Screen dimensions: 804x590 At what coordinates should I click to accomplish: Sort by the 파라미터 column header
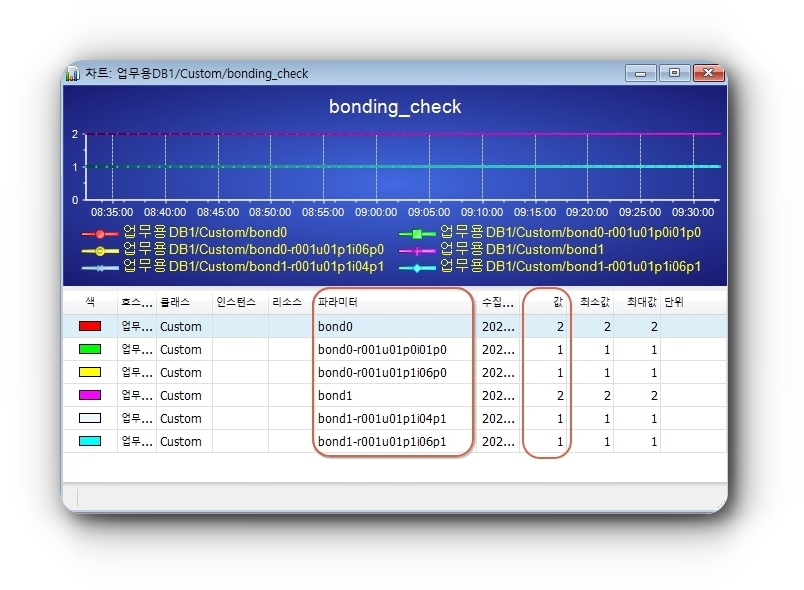(338, 301)
